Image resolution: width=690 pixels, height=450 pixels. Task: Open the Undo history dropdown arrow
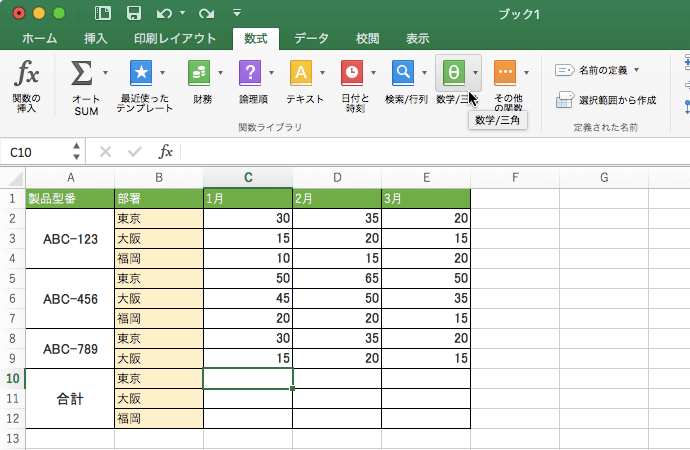click(182, 14)
